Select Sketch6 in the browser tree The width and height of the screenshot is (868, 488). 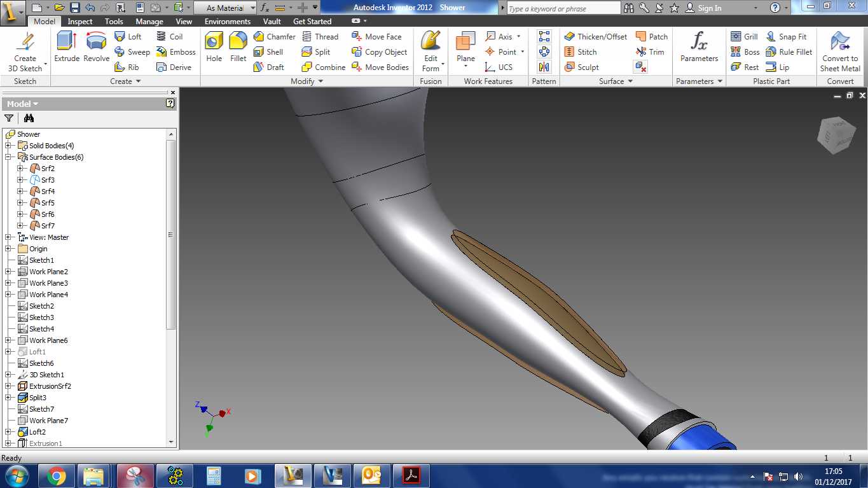[41, 363]
